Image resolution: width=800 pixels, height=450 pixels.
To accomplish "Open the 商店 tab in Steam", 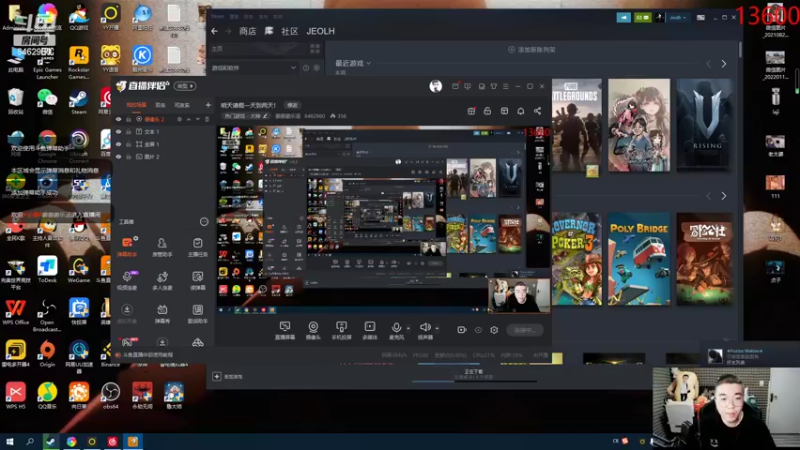I will coord(247,31).
